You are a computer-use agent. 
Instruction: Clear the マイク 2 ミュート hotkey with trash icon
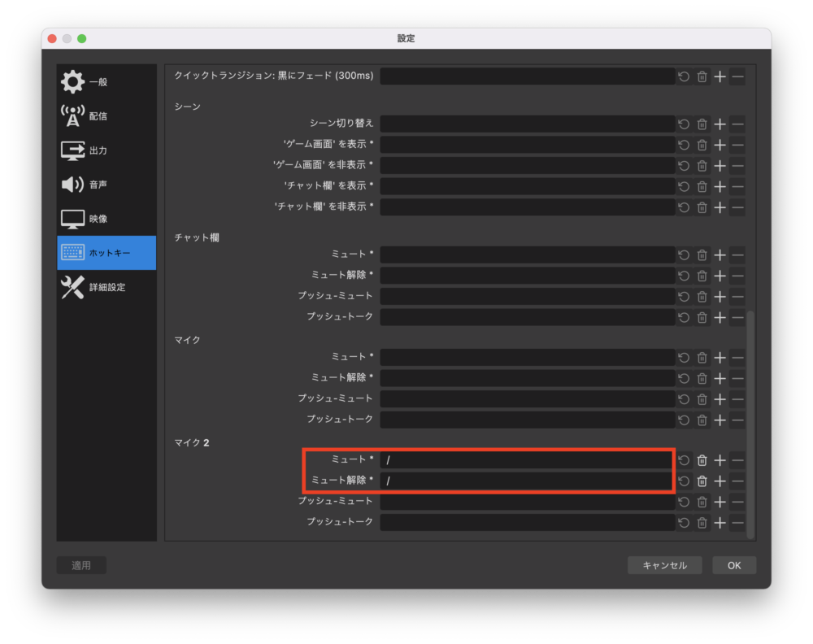click(x=702, y=460)
